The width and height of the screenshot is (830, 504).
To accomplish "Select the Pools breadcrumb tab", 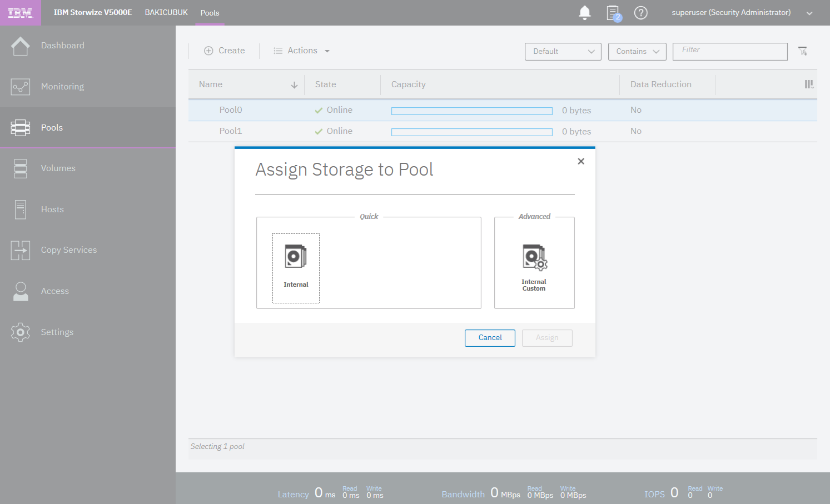I will point(210,13).
